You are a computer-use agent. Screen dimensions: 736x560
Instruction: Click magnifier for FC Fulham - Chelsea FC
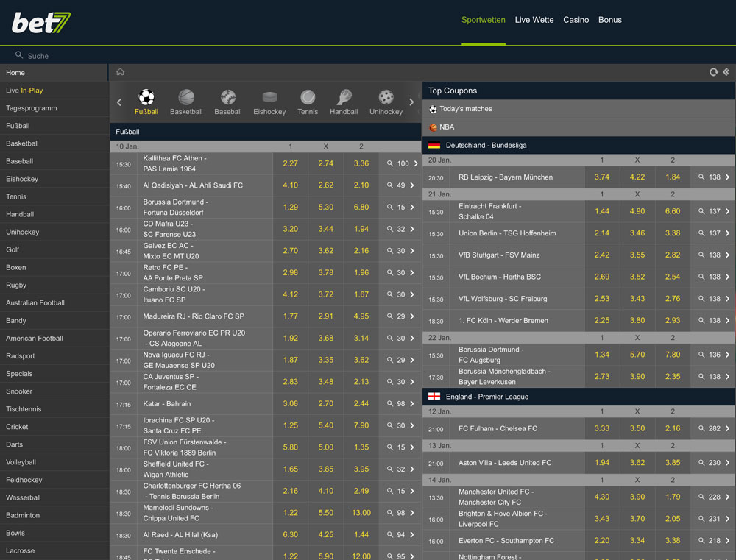(x=701, y=428)
